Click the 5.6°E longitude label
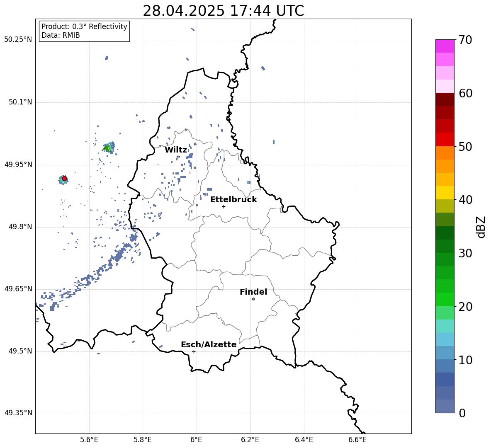Image resolution: width=491 pixels, height=448 pixels. pos(89,440)
